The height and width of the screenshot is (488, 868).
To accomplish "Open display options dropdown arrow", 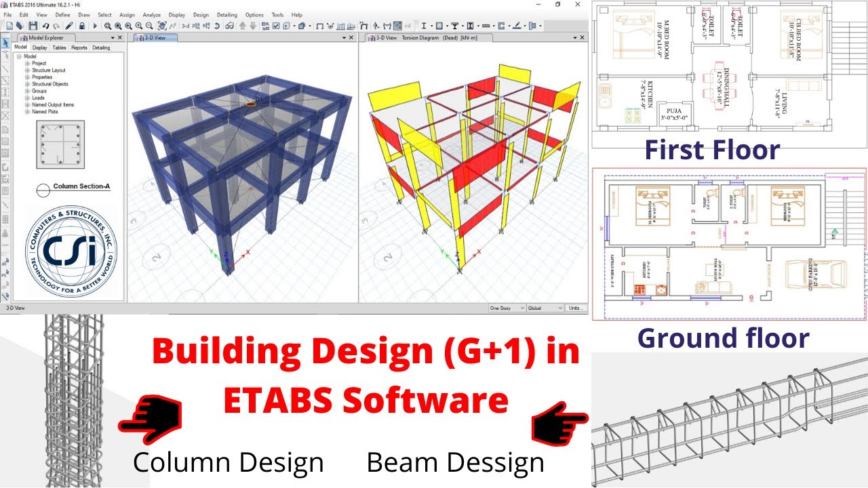I will pyautogui.click(x=294, y=26).
